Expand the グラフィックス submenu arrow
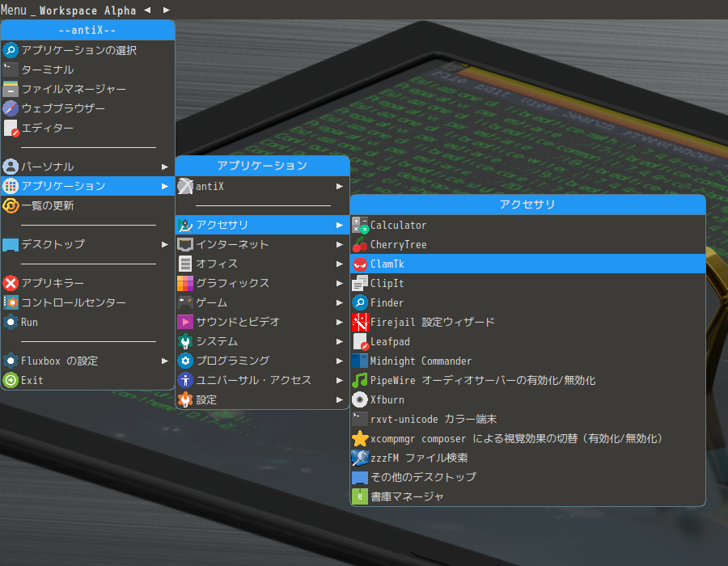The width and height of the screenshot is (728, 566). [340, 284]
